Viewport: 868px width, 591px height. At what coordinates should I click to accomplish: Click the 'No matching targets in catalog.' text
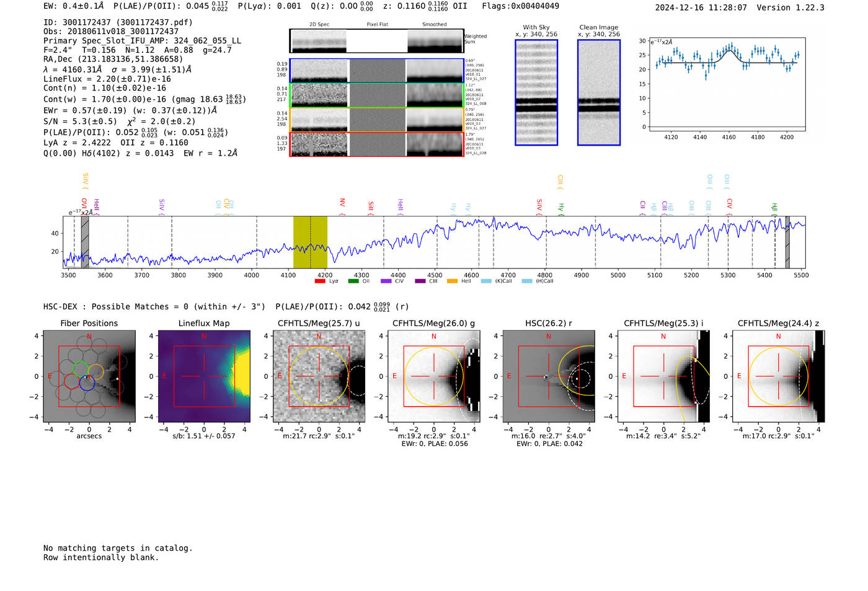coord(118,548)
